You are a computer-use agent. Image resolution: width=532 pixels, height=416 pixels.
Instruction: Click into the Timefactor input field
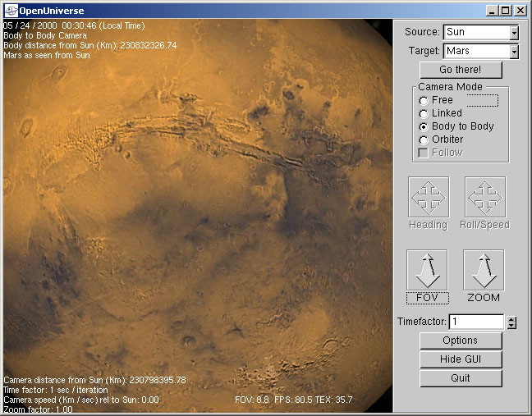click(477, 322)
